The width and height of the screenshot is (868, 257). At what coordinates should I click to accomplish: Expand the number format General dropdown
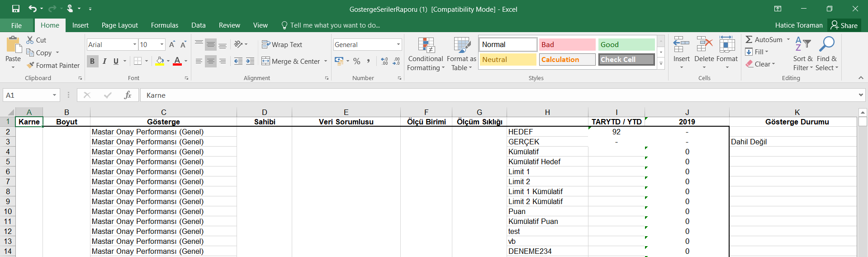click(x=398, y=44)
